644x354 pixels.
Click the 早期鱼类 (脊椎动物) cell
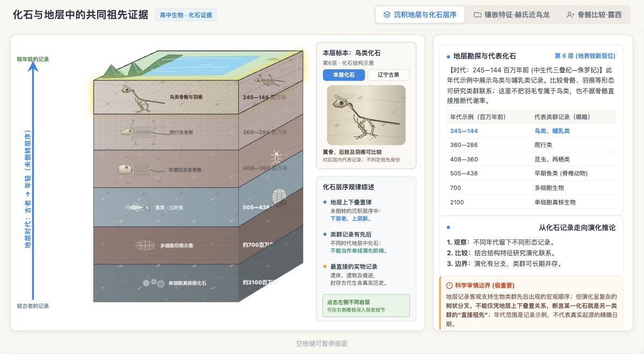click(561, 174)
